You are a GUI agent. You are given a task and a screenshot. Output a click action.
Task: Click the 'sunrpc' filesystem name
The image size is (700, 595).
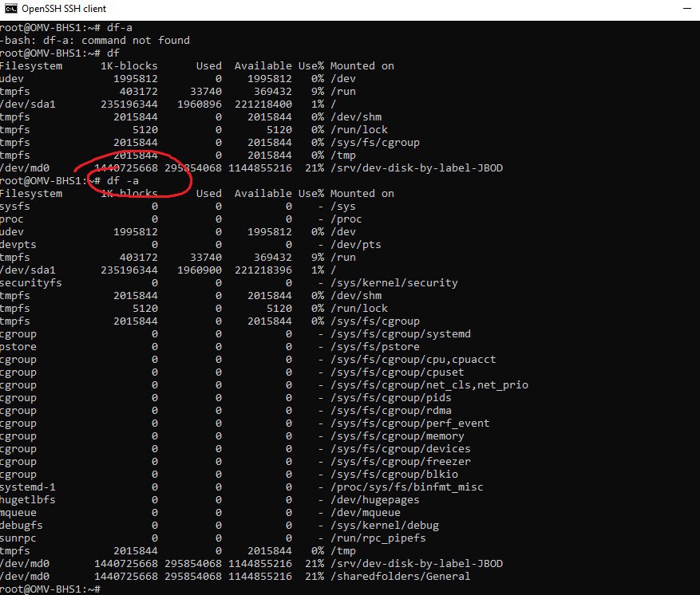point(18,538)
